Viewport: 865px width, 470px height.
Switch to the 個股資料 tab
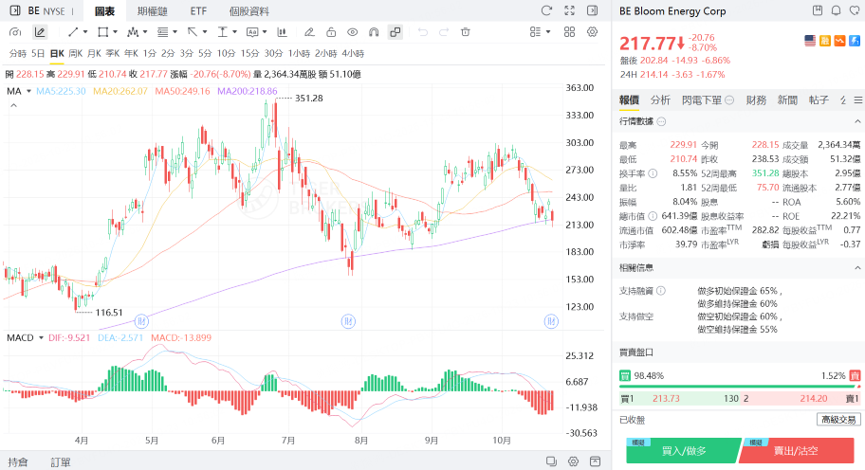tap(249, 11)
